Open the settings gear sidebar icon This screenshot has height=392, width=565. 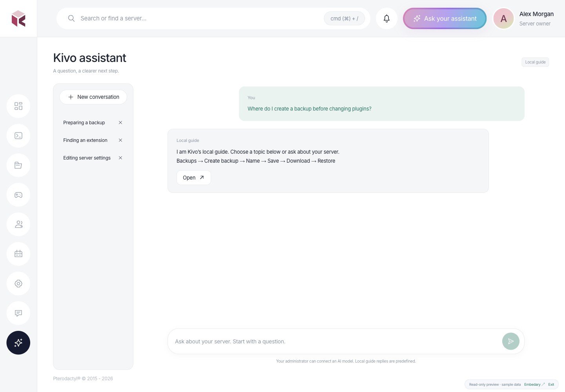pyautogui.click(x=18, y=284)
